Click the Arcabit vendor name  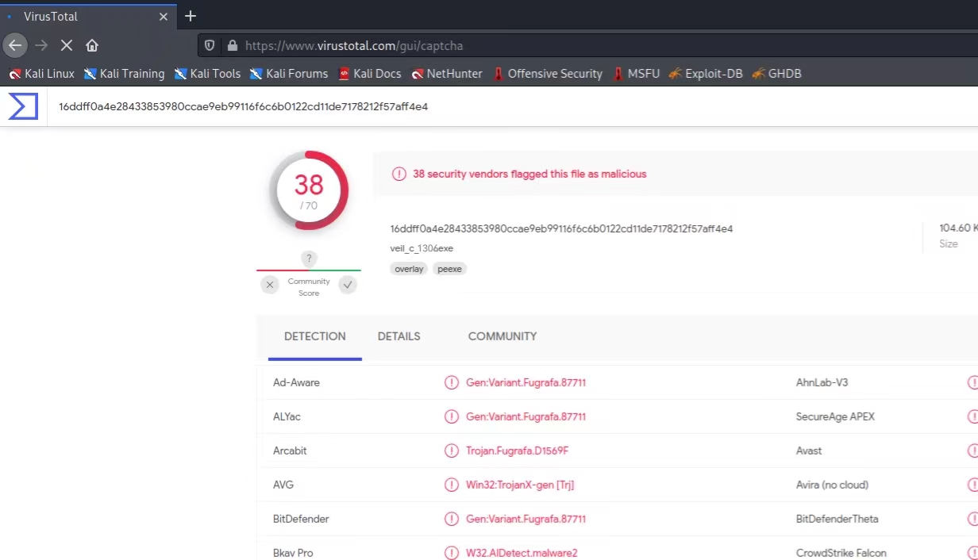tap(290, 451)
